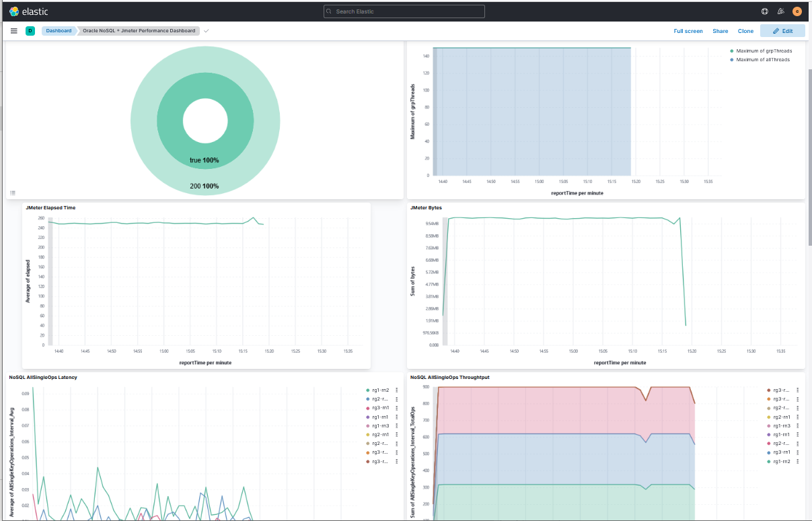Click the NoSQL AllSingleOps Throughtput panel title
The width and height of the screenshot is (812, 521).
(x=450, y=378)
